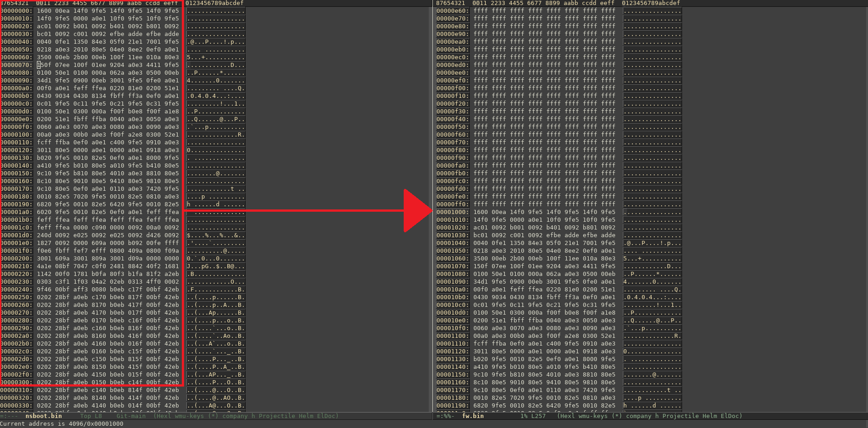Click ElDoc in the nsboot.bin mode line
Screen dimensions: 868x428
(x=326, y=416)
